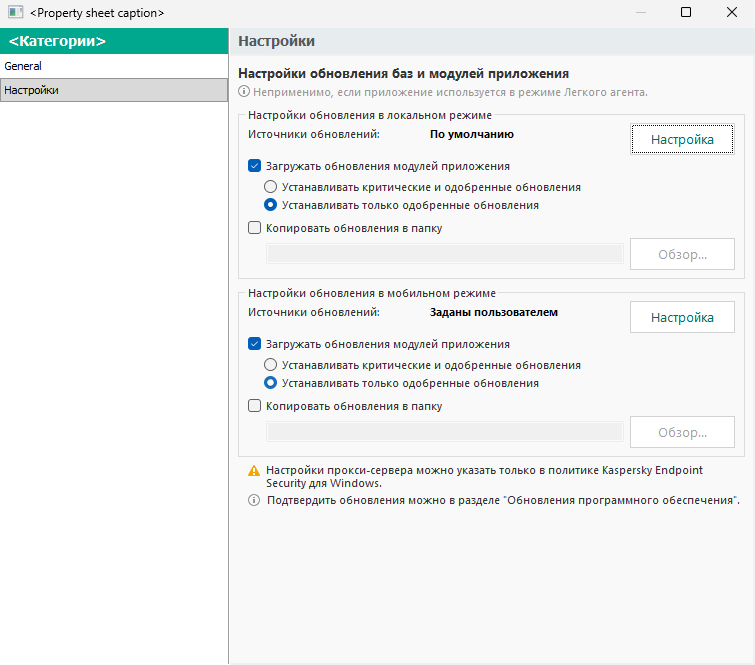Screen dimensions: 755x665
Task: Select the General category
Action: [114, 66]
